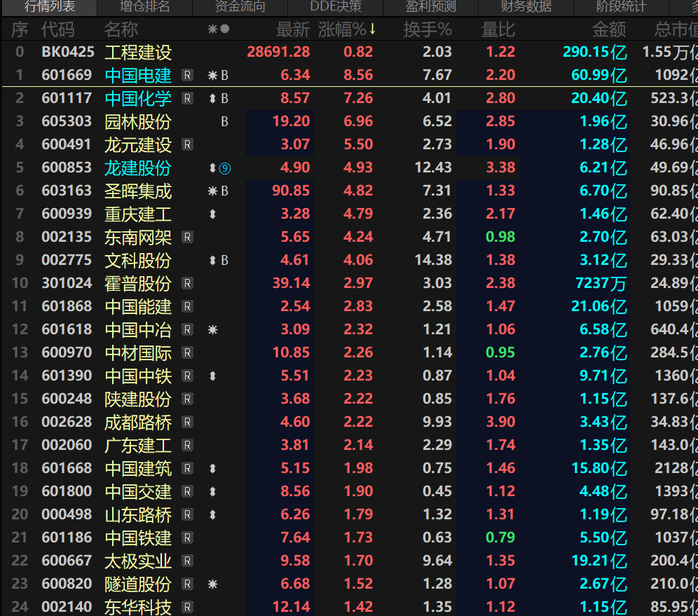Open the 盈利预测 tab
The image size is (698, 616).
tap(430, 6)
